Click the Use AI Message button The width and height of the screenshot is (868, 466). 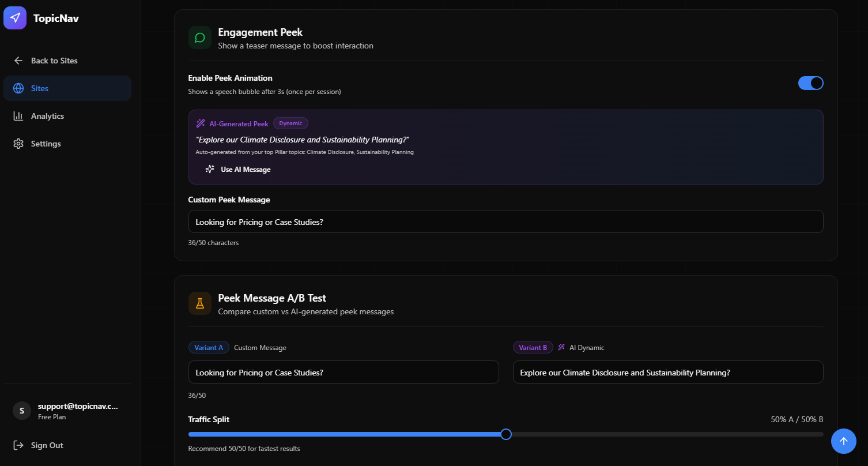point(239,168)
